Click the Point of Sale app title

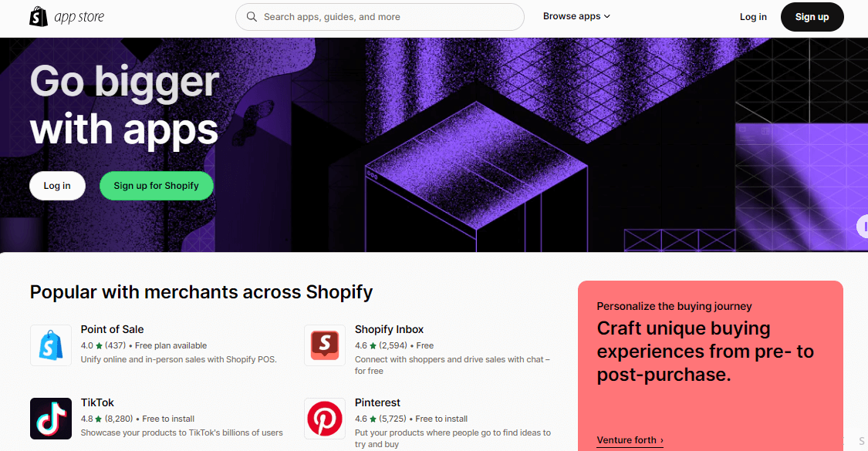[x=113, y=329]
